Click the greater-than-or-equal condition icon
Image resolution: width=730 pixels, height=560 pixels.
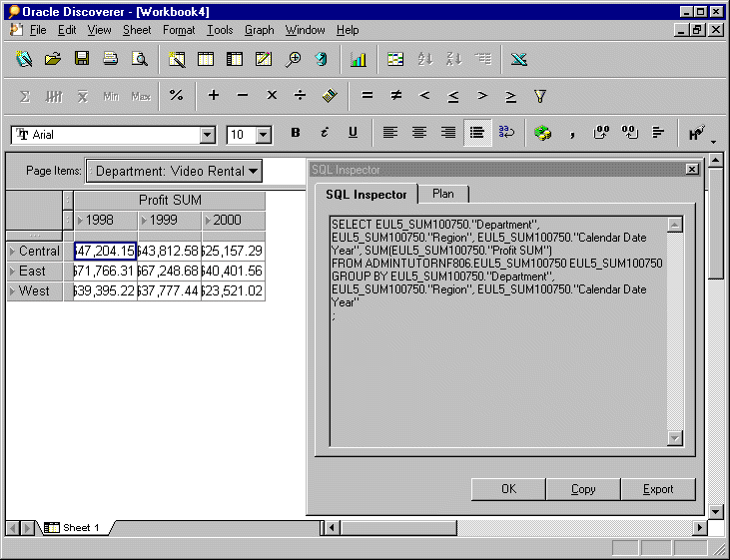510,97
